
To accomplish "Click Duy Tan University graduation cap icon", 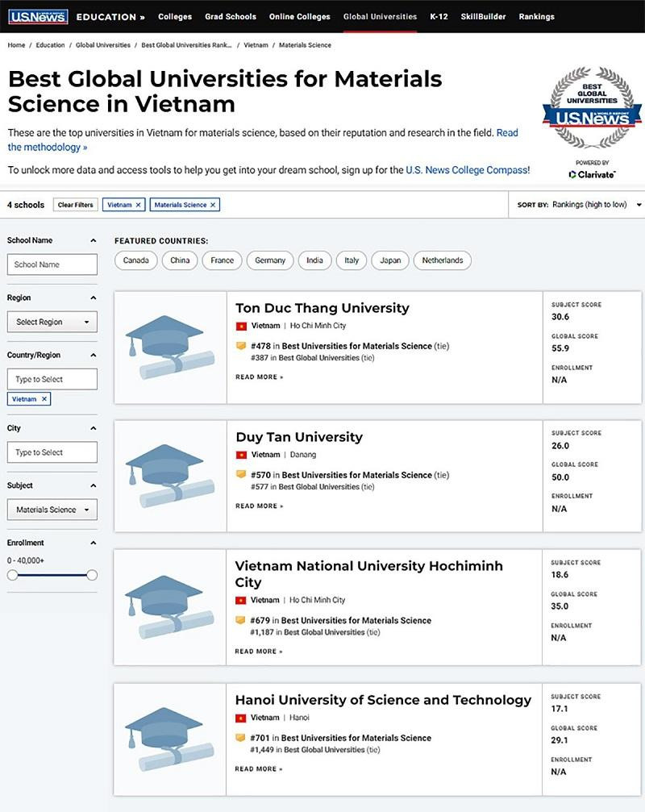I will 164,476.
